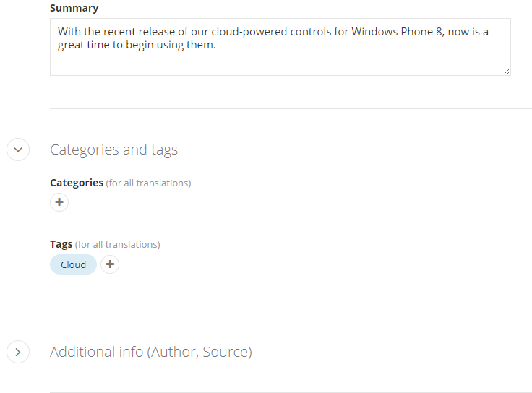Select the Cloud tag pill
Screen dimensions: 532x393
coord(73,264)
